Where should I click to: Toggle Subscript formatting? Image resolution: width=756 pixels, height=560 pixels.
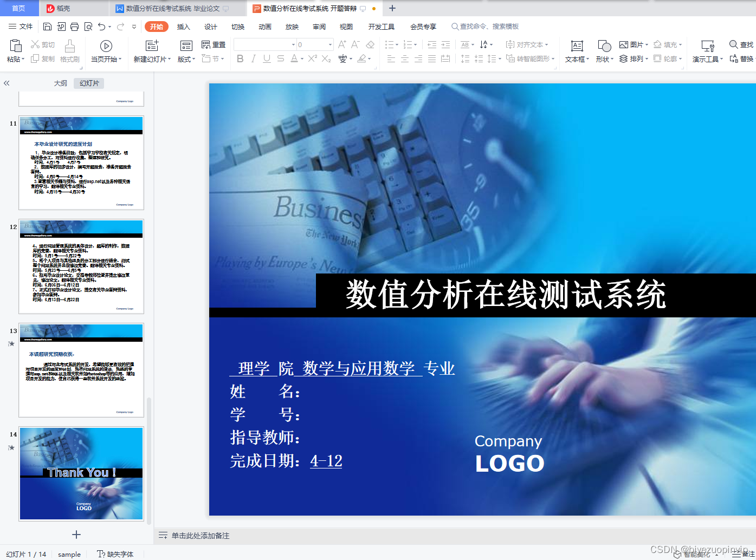point(326,58)
